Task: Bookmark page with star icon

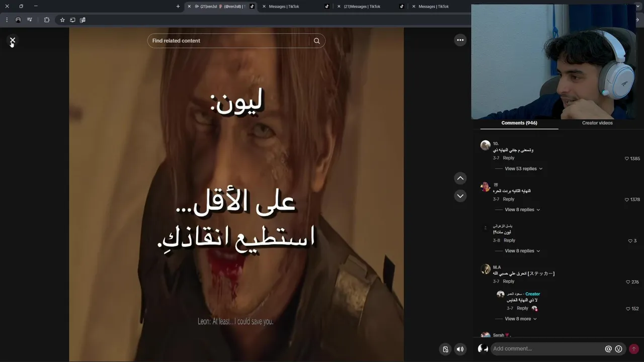Action: tap(62, 20)
